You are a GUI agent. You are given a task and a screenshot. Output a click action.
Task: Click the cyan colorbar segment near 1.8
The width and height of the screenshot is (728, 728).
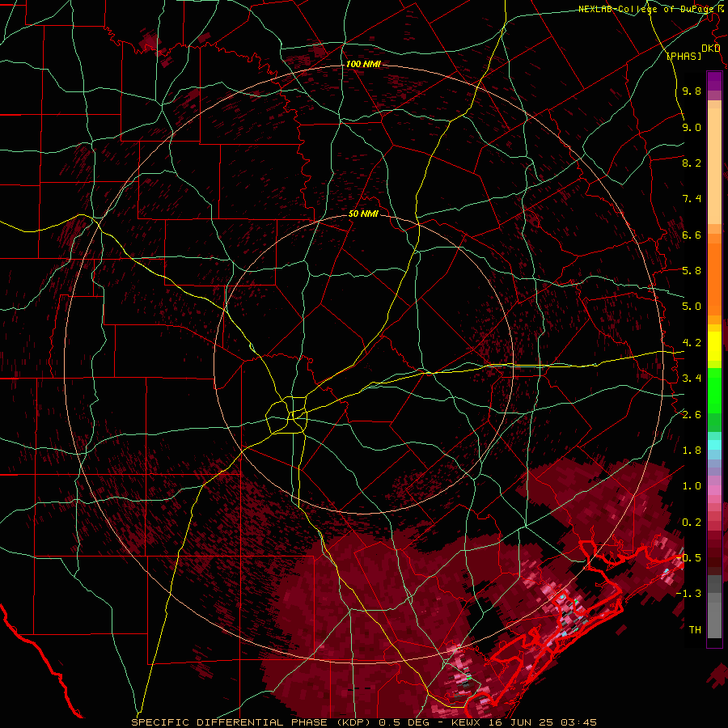click(714, 445)
